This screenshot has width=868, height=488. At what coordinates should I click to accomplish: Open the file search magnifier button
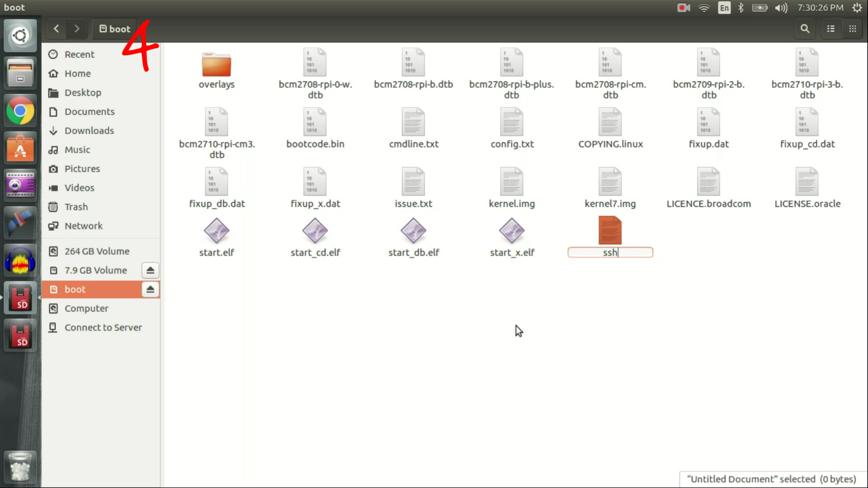coord(805,29)
